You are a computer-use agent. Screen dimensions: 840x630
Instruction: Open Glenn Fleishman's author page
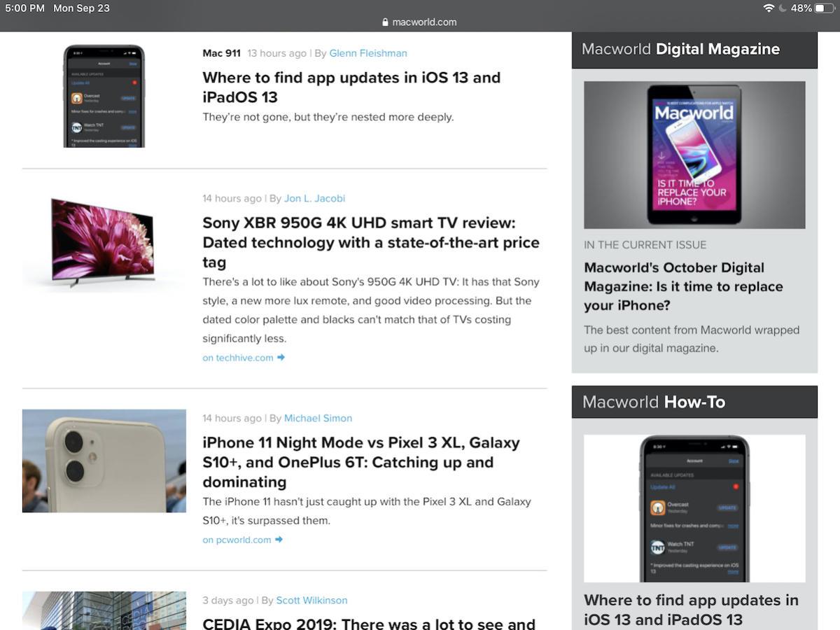[368, 53]
